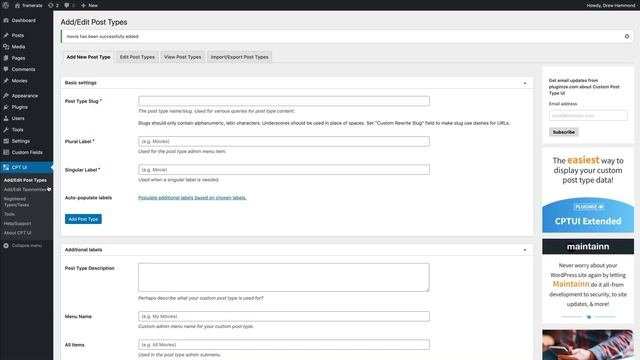Click the Settings icon in sidebar
The image size is (640, 360).
click(6, 141)
